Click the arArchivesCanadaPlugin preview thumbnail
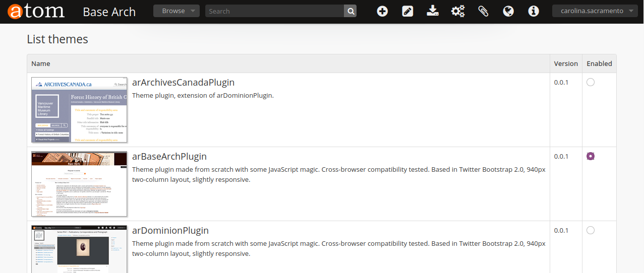 [79, 110]
